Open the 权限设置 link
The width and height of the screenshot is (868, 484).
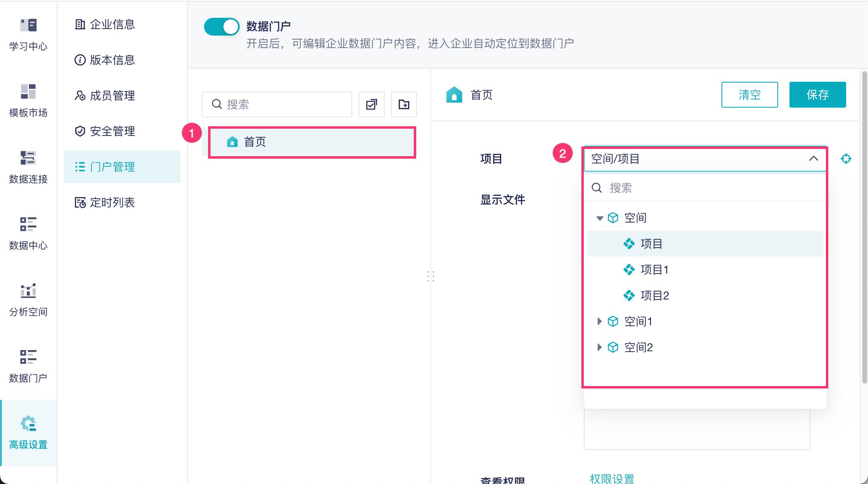coord(612,479)
